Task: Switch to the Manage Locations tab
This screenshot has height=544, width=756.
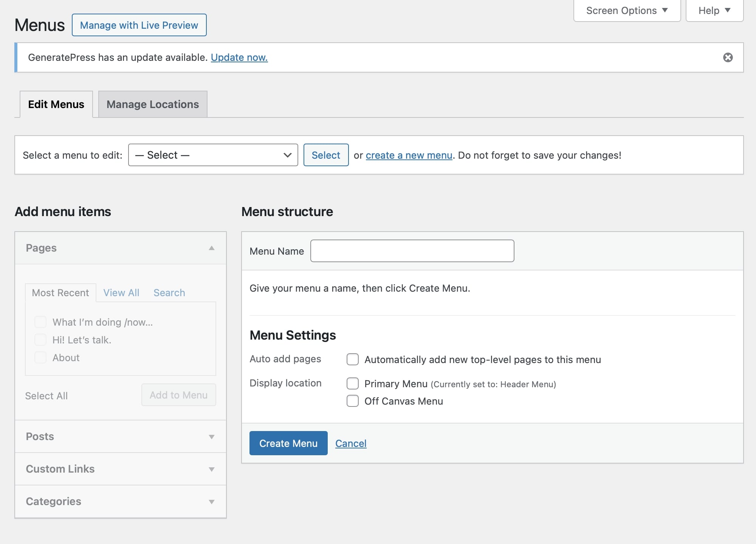Action: tap(153, 104)
